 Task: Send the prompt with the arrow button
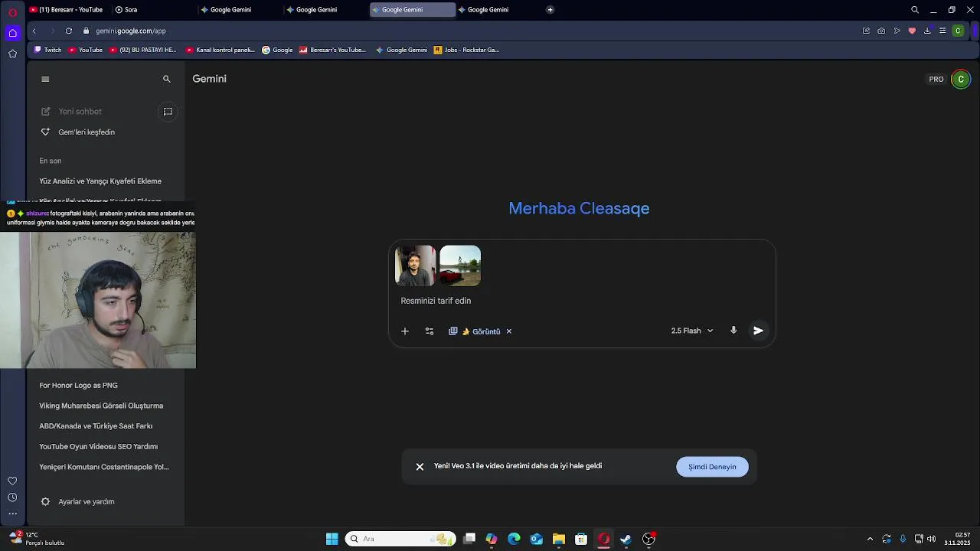[x=758, y=331]
